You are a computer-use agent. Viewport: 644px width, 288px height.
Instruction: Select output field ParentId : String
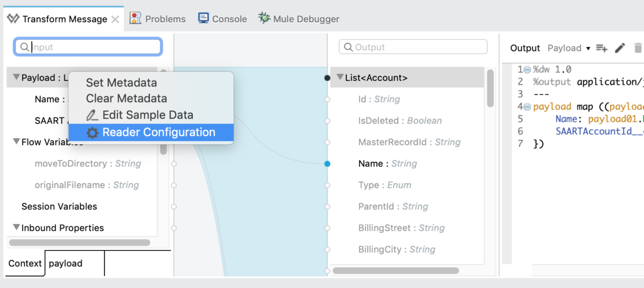[393, 206]
